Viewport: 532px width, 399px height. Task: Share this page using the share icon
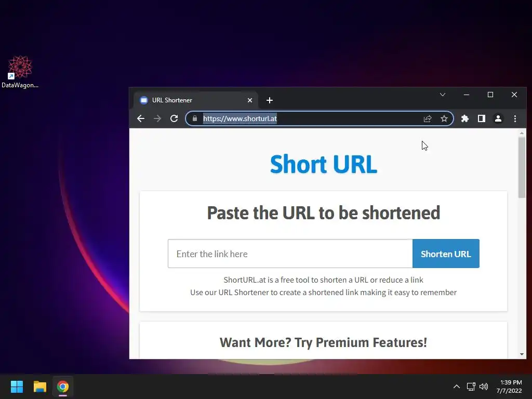[428, 118]
